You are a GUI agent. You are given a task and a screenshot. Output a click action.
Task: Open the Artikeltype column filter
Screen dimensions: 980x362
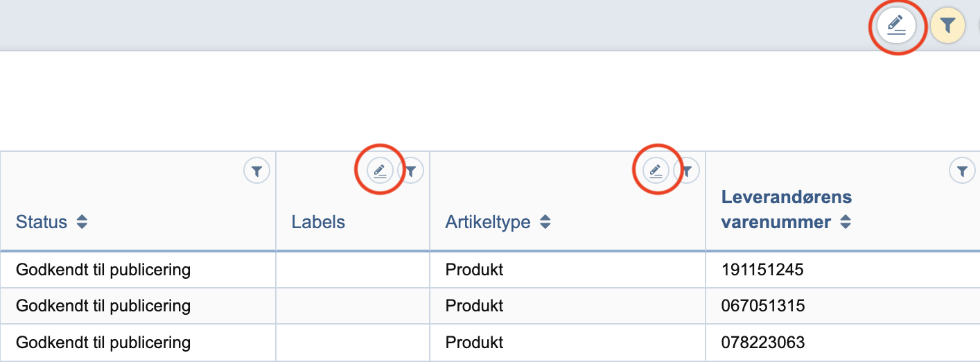688,170
